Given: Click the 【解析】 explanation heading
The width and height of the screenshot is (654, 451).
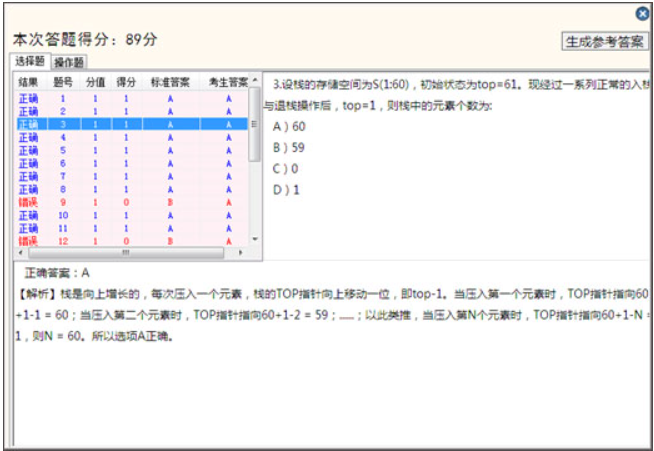Looking at the screenshot, I should pos(37,295).
